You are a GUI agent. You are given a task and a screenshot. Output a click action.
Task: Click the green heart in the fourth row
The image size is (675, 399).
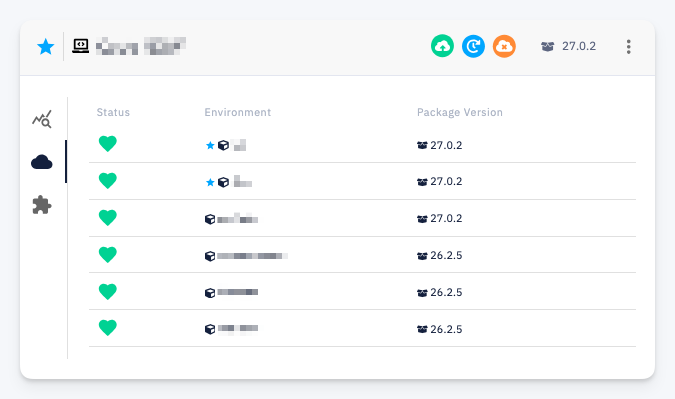coord(108,255)
